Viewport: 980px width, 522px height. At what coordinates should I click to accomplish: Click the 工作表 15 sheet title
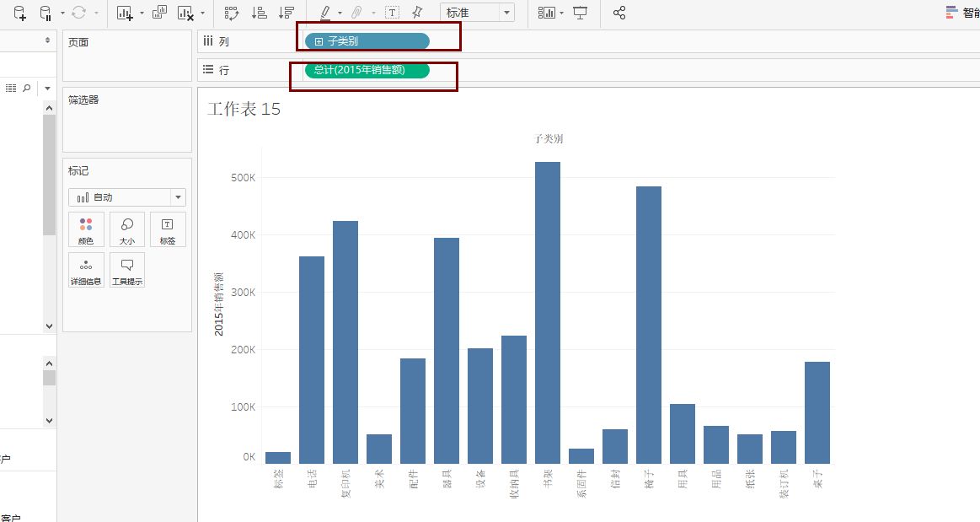click(x=244, y=109)
